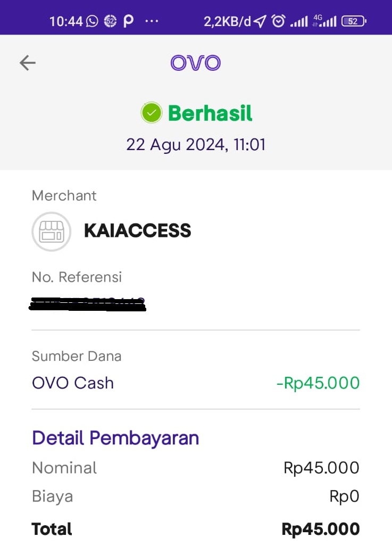
Task: Click the merchant storefront icon
Action: coord(52,232)
